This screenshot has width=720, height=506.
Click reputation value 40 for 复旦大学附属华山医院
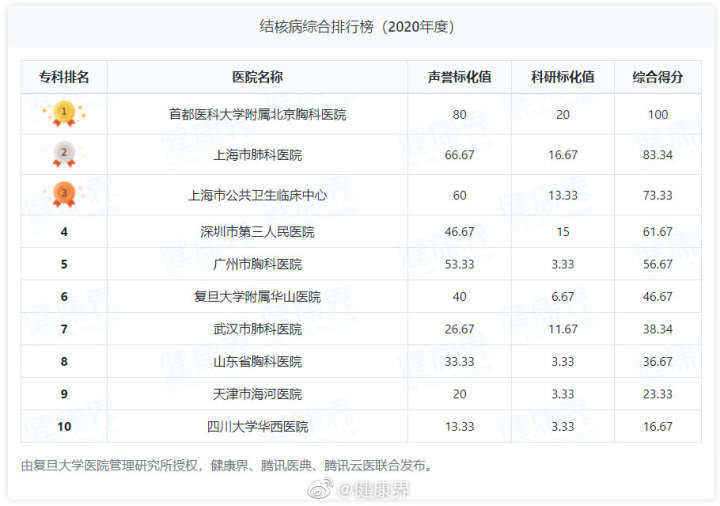coord(459,297)
